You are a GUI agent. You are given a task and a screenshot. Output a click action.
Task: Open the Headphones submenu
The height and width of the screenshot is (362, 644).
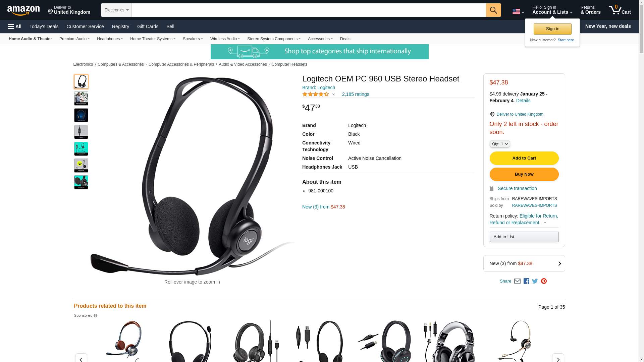point(110,39)
